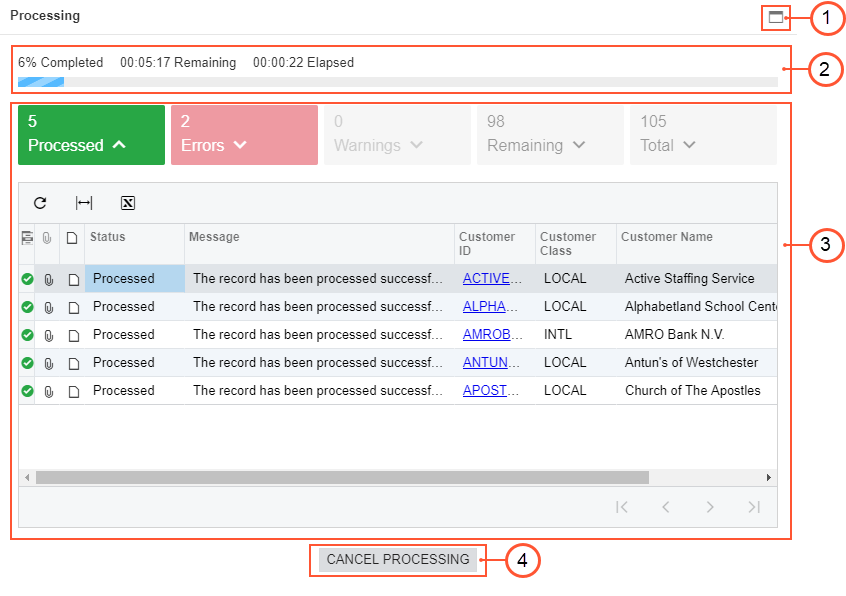Image resolution: width=846 pixels, height=596 pixels.
Task: Jump to last page arrow
Action: pos(754,507)
